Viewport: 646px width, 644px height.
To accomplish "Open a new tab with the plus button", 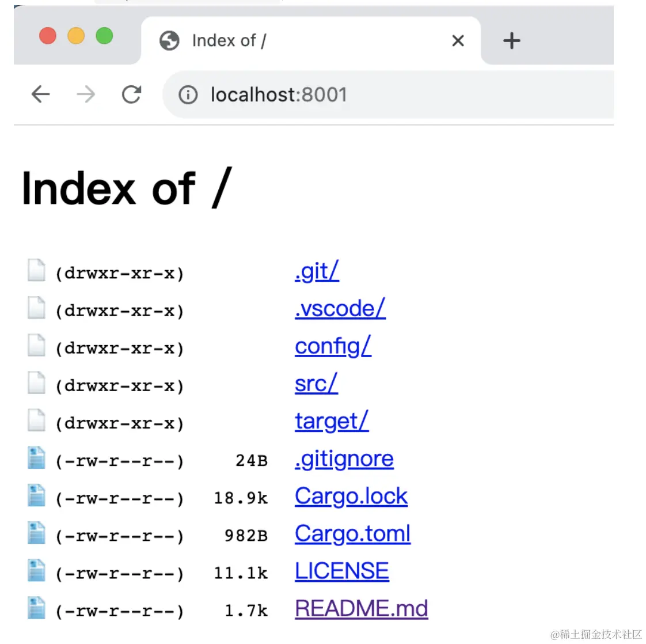I will 511,41.
